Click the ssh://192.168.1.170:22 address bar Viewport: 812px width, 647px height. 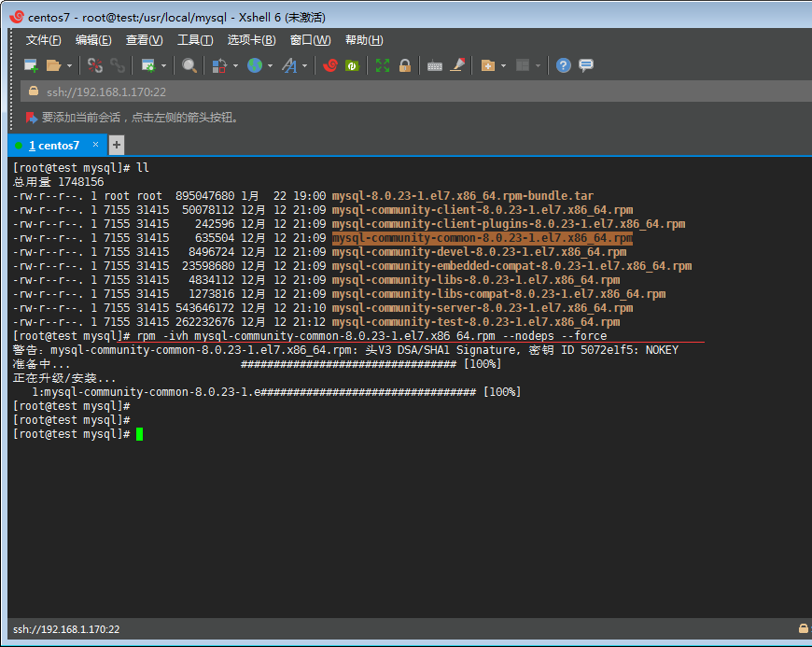click(x=106, y=91)
